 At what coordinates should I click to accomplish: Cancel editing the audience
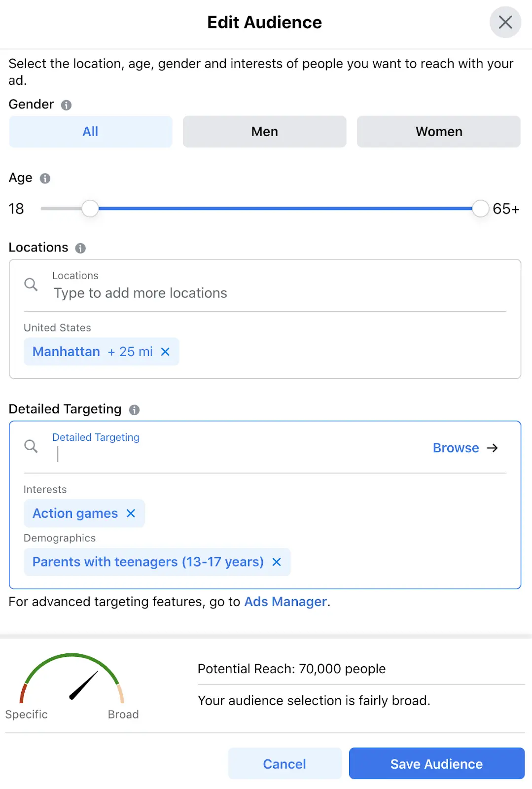(284, 763)
